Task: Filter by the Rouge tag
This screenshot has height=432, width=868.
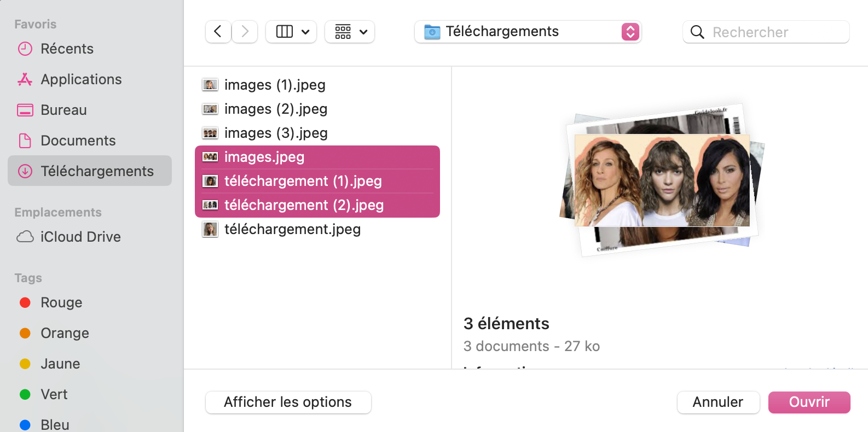Action: click(x=61, y=302)
